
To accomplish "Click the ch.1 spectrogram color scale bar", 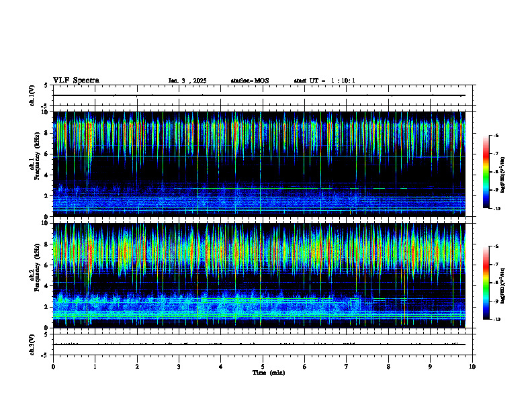I will [486, 172].
